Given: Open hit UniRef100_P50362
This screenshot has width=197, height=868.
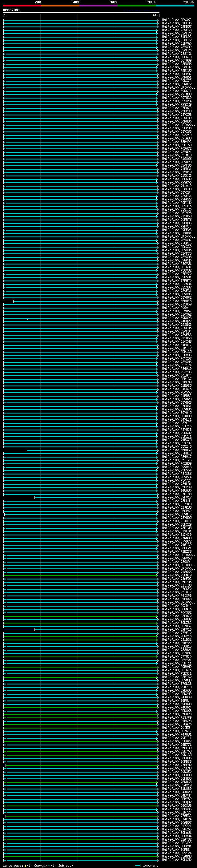Looking at the screenshot, I should click(176, 20).
